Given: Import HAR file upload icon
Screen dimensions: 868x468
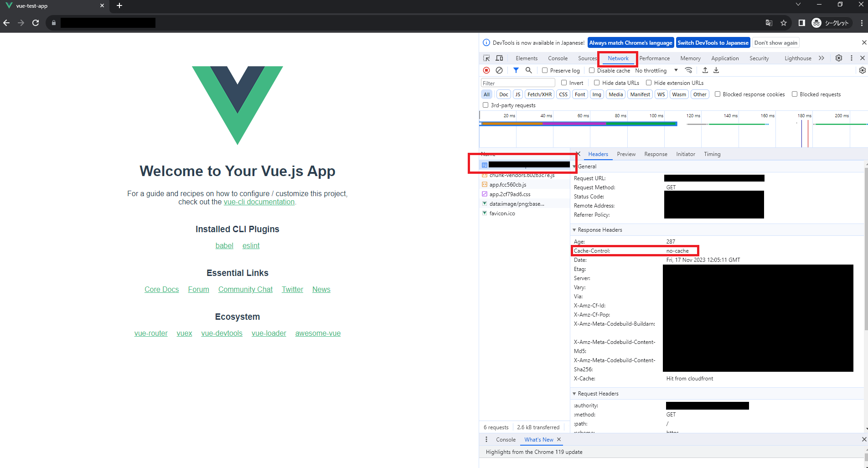Looking at the screenshot, I should pyautogui.click(x=705, y=70).
